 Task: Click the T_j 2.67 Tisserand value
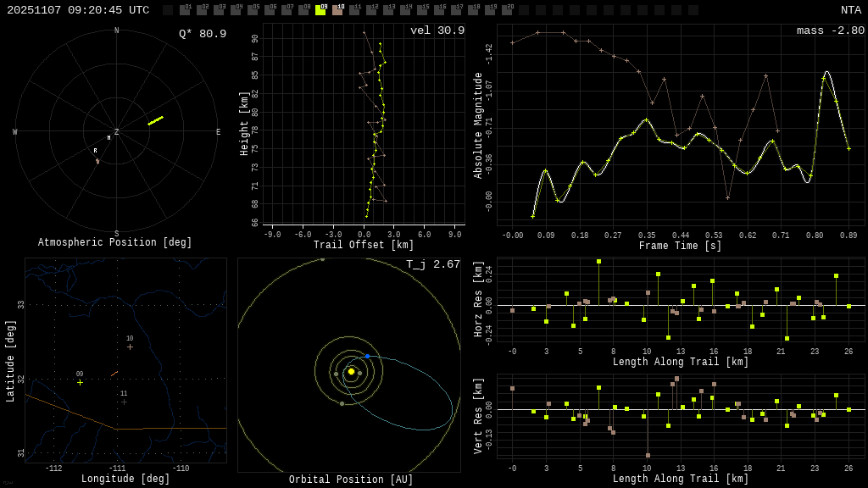point(432,264)
